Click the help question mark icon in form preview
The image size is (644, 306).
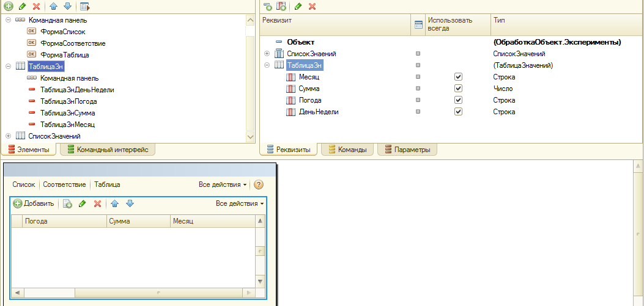pos(259,184)
